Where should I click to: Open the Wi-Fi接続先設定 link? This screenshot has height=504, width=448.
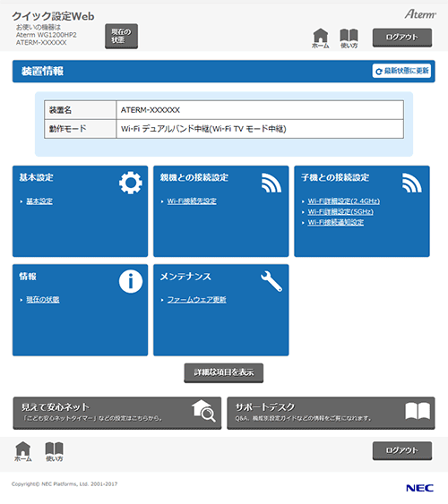[x=192, y=201]
